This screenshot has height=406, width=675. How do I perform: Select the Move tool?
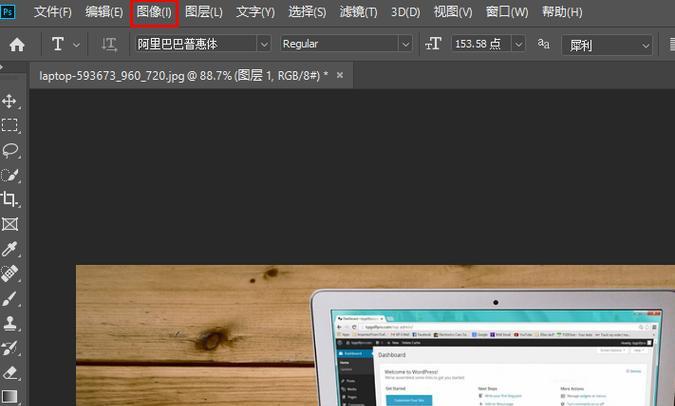(x=9, y=101)
